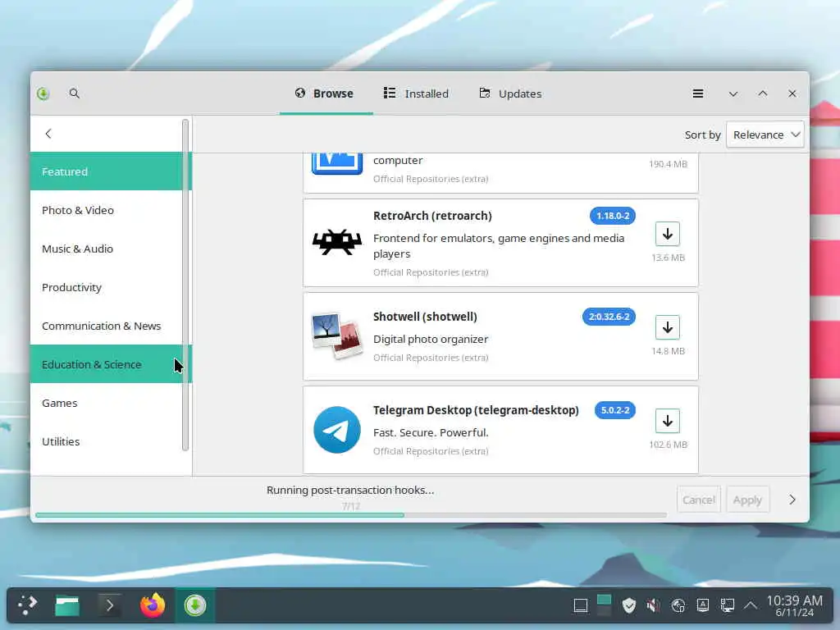840x630 pixels.
Task: Install Telegram Desktop via download arrow
Action: 668,421
